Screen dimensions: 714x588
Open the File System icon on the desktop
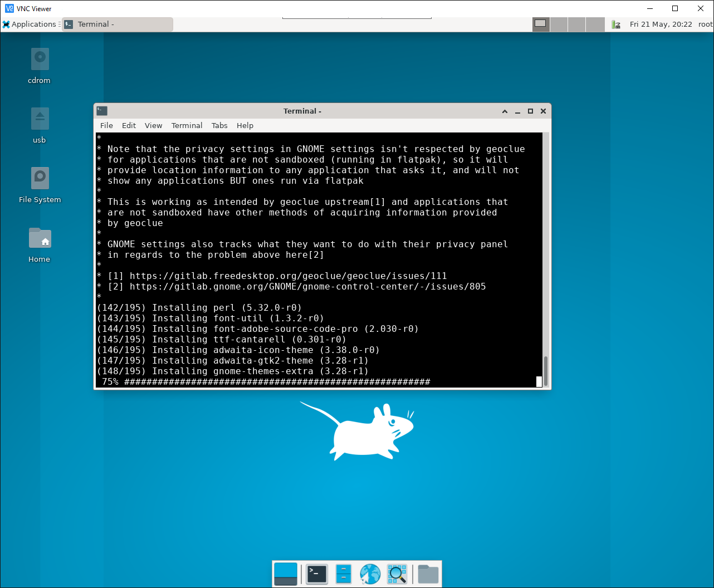pos(39,178)
